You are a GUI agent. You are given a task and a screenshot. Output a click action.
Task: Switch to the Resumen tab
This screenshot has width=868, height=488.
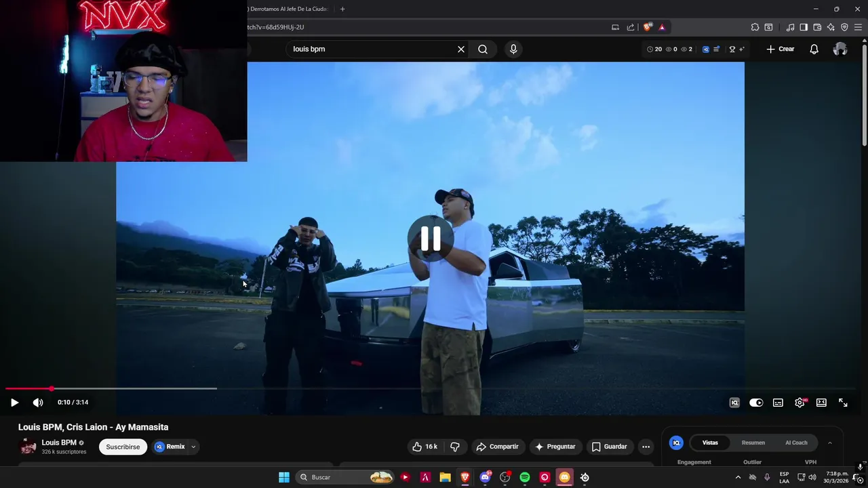tap(753, 443)
